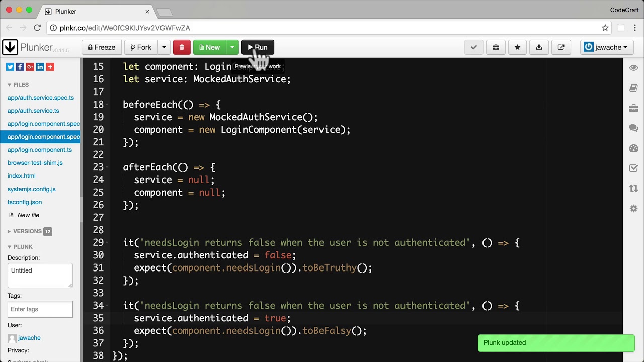This screenshot has width=644, height=362.
Task: Open editor settings gear icon
Action: click(633, 209)
